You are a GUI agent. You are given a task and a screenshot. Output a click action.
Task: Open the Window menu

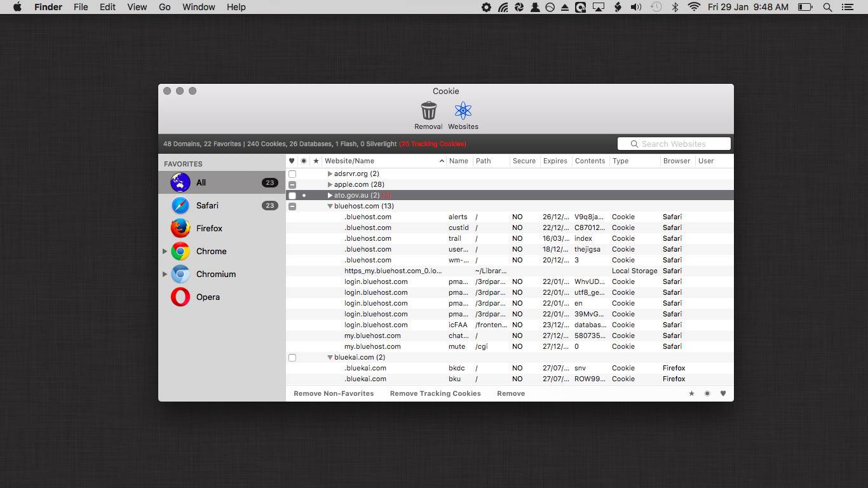[199, 7]
